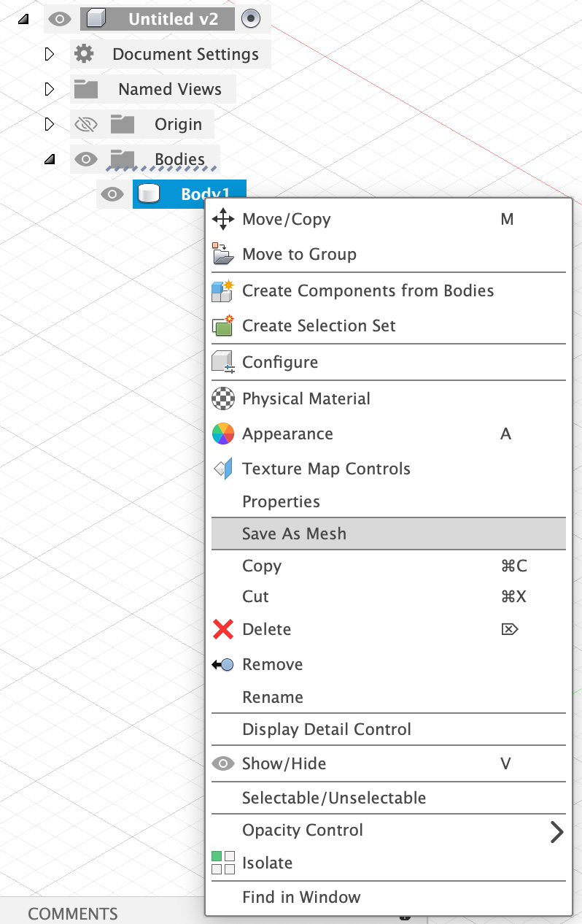Click the red Delete X icon
Viewport: 582px width, 924px height.
[223, 629]
